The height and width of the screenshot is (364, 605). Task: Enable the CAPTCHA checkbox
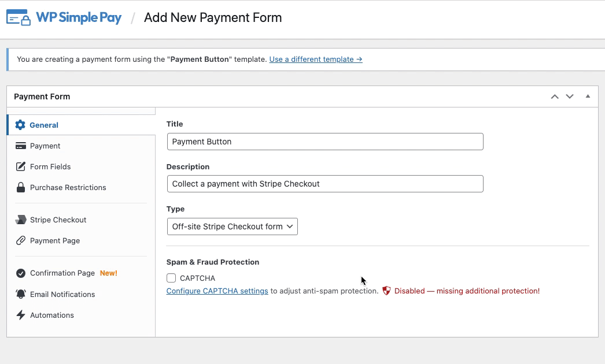(x=171, y=278)
